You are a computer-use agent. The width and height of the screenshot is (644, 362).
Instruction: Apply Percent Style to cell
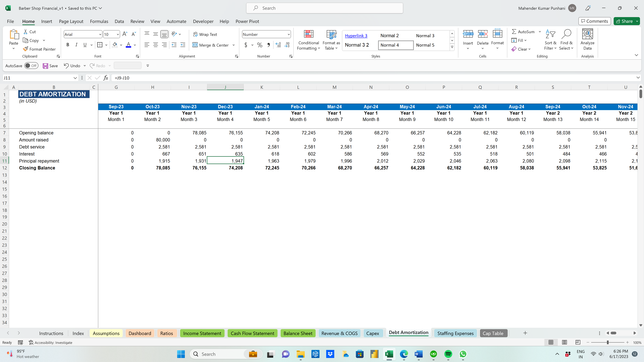coord(259,45)
